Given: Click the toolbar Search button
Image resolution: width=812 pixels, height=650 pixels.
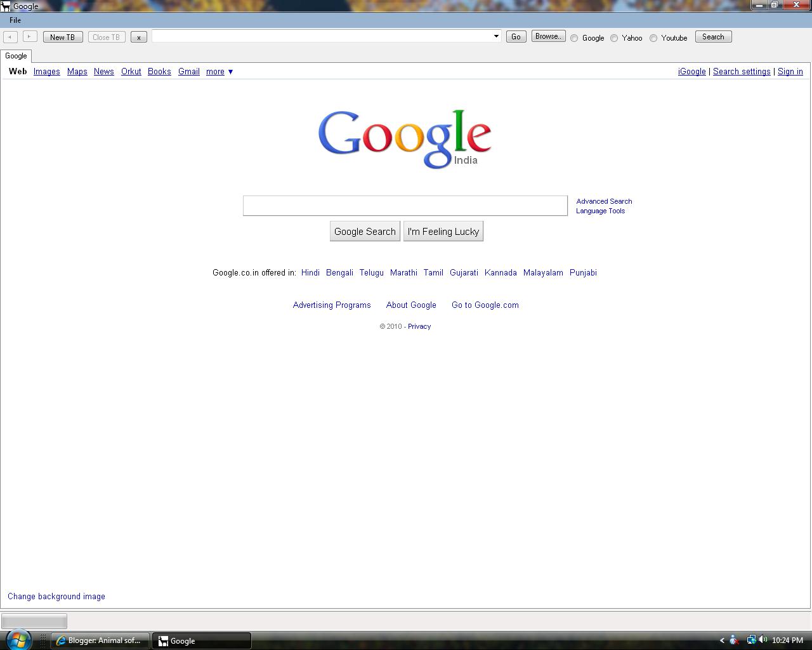Looking at the screenshot, I should point(713,37).
